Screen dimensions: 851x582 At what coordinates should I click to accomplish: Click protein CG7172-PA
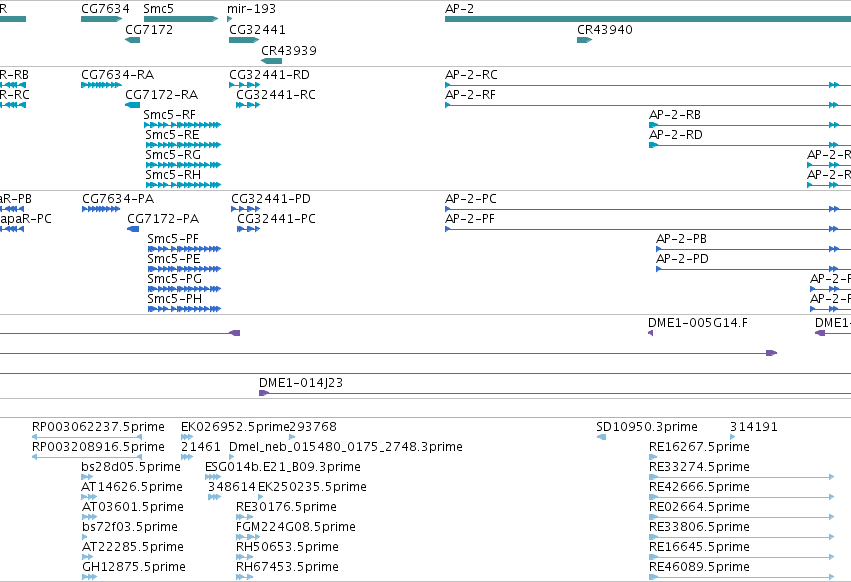[163, 219]
